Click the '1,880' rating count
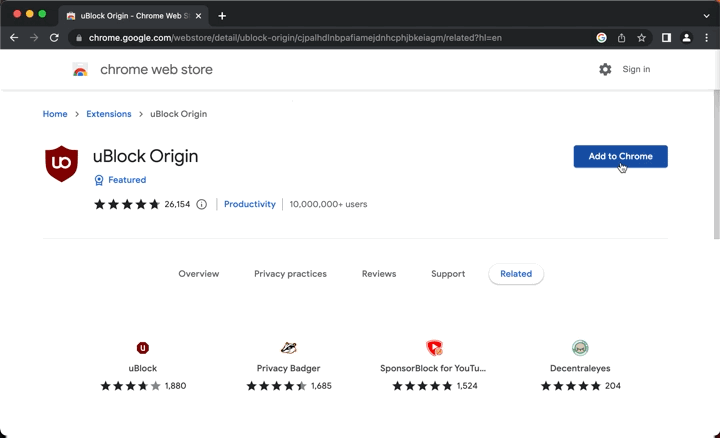The width and height of the screenshot is (720, 438). click(176, 386)
